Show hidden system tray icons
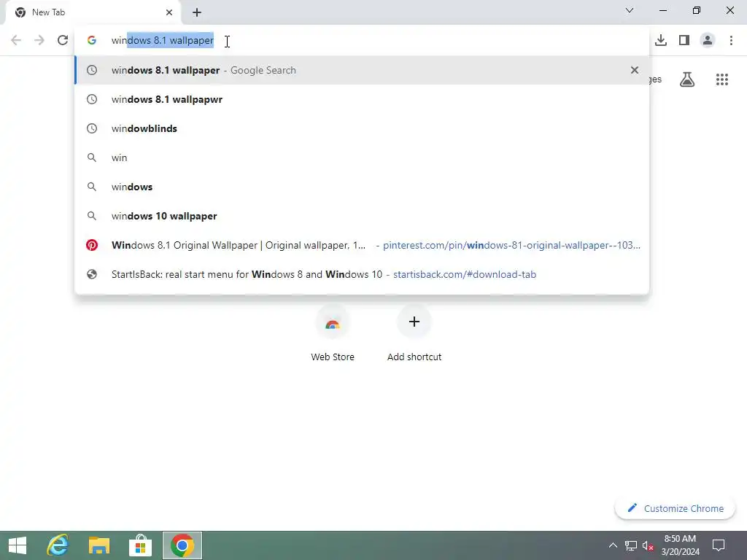The image size is (747, 560). tap(613, 545)
